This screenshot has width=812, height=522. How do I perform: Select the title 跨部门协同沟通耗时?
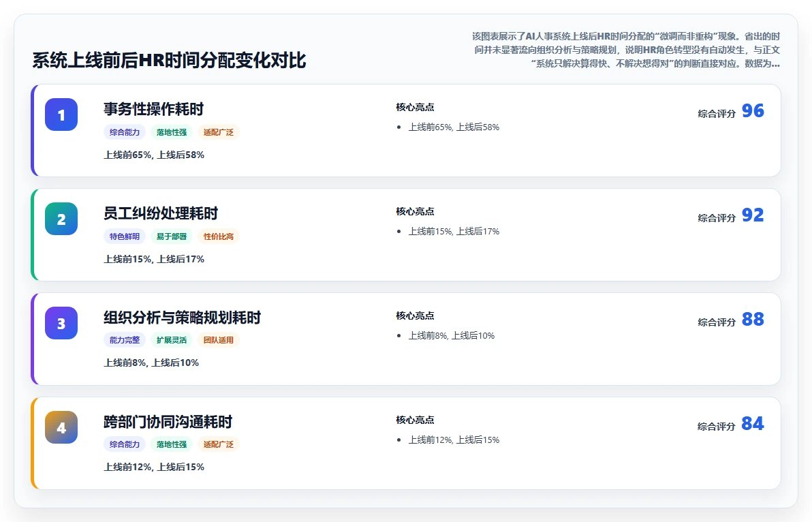click(168, 422)
